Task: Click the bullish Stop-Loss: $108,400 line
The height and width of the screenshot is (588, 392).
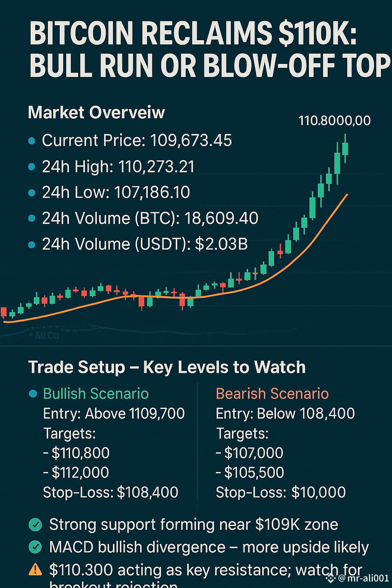Action: pos(111,492)
